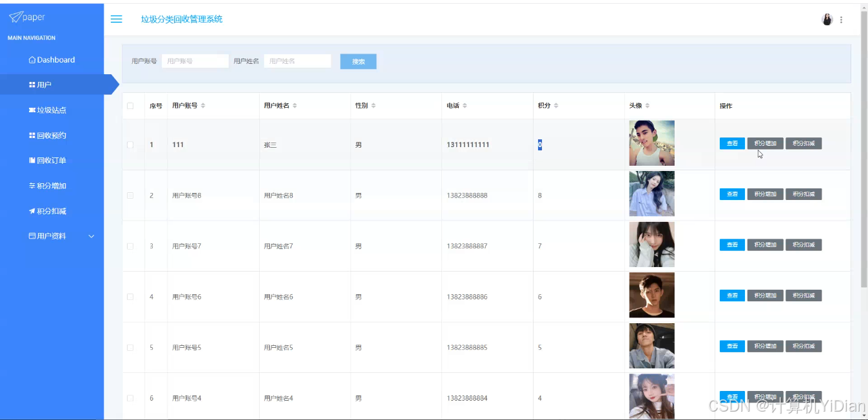Open avatar photo of 用户姓名5
Viewport: 868px width, 420px height.
pyautogui.click(x=651, y=346)
